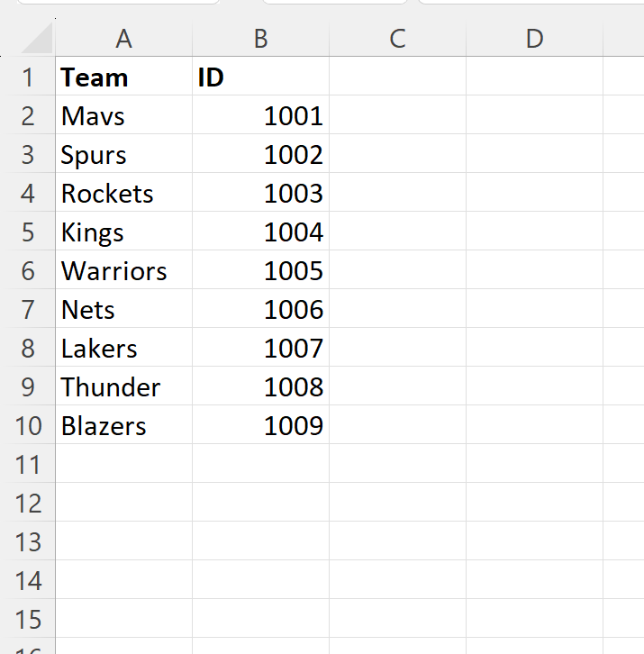Select the cell containing Warriors
The width and height of the screenshot is (644, 654).
click(124, 269)
